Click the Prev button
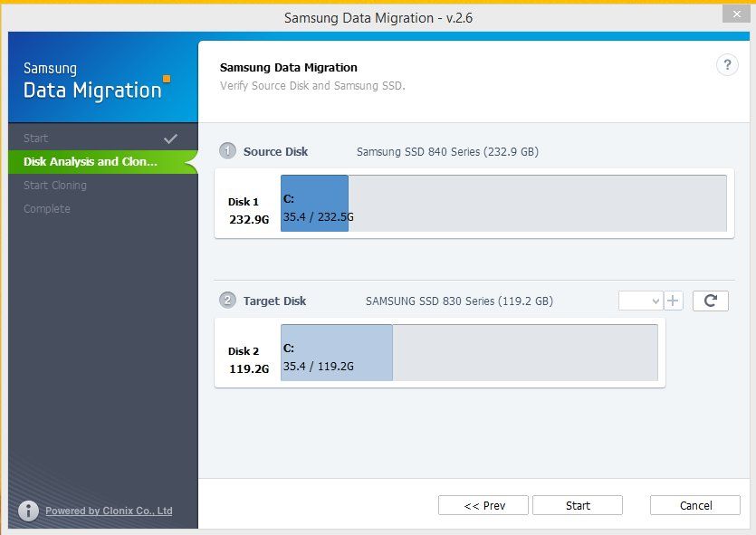This screenshot has width=756, height=535. (x=483, y=505)
